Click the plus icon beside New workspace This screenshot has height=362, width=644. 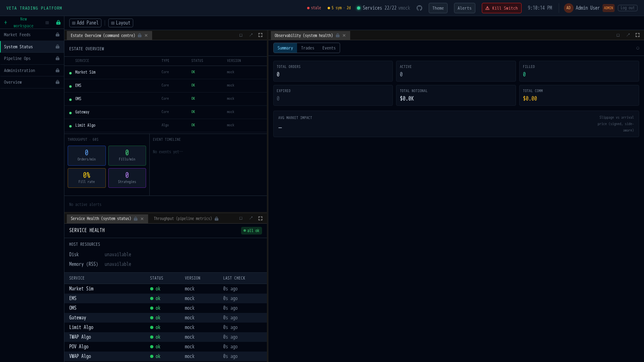(x=6, y=23)
